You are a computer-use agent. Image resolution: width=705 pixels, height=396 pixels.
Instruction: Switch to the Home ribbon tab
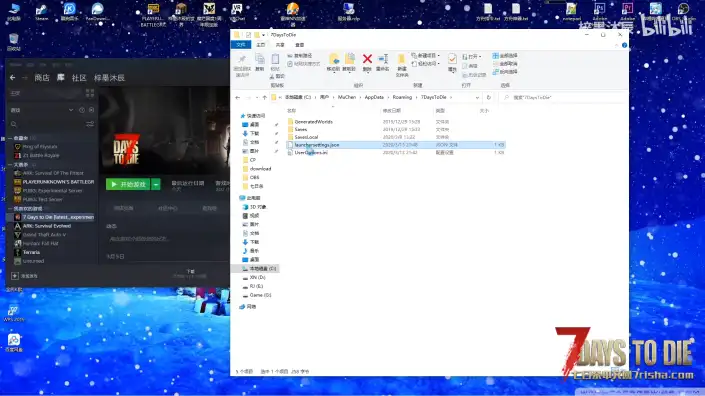tap(261, 45)
